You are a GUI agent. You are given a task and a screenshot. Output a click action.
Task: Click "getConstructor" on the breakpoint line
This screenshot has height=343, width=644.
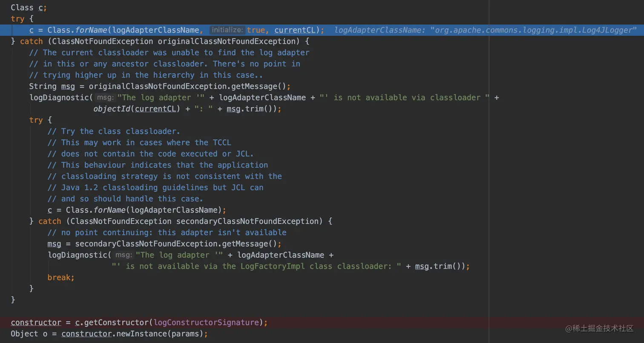pyautogui.click(x=117, y=323)
